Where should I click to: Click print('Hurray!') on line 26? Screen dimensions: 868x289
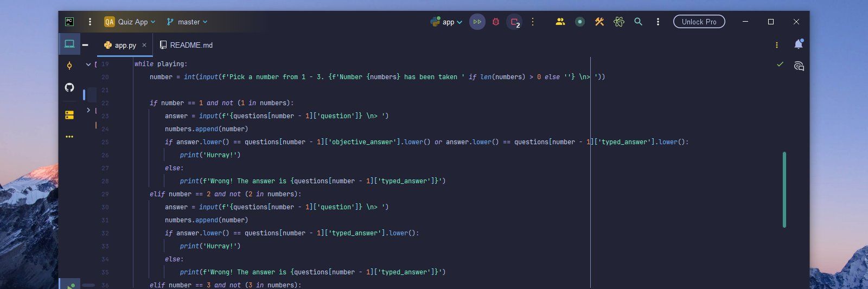210,155
